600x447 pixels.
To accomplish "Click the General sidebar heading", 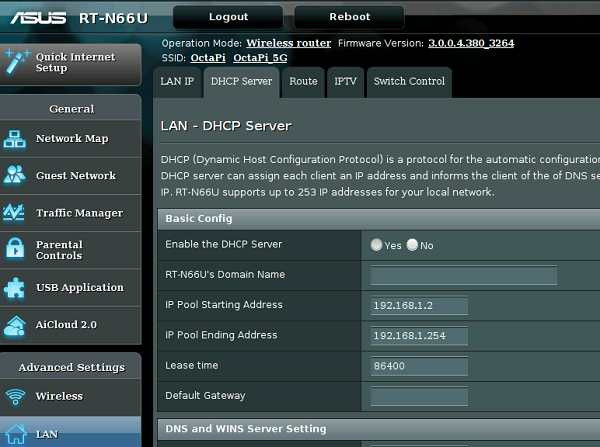I will point(72,109).
